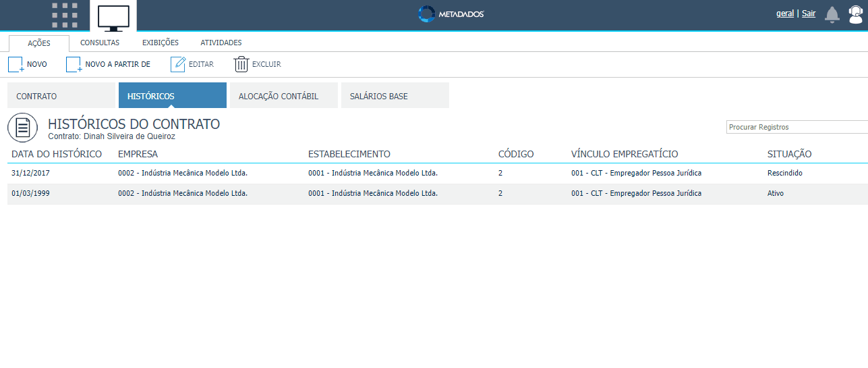Click the Históricos document circle icon
This screenshot has width=868, height=368.
[x=23, y=128]
